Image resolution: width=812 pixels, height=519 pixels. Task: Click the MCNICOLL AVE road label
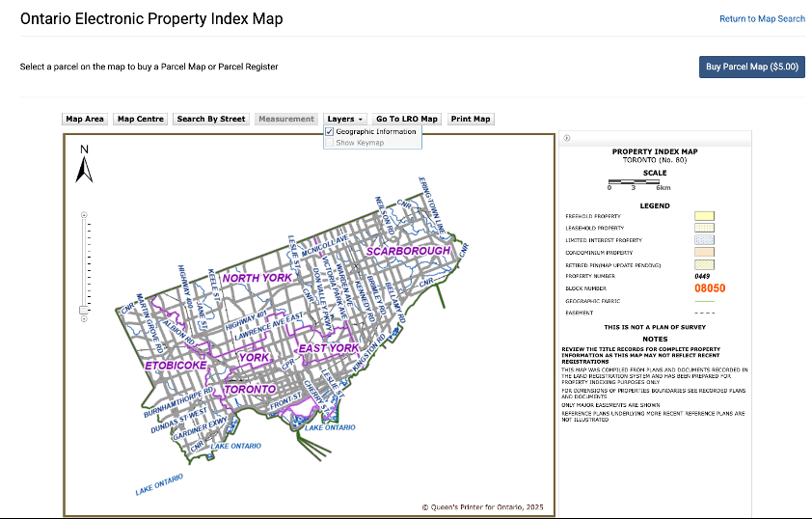325,245
